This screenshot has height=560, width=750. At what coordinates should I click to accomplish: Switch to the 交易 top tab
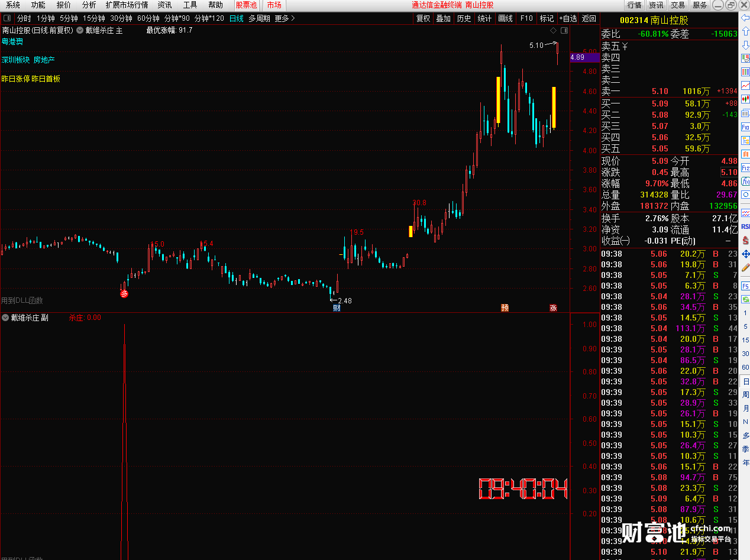point(678,5)
